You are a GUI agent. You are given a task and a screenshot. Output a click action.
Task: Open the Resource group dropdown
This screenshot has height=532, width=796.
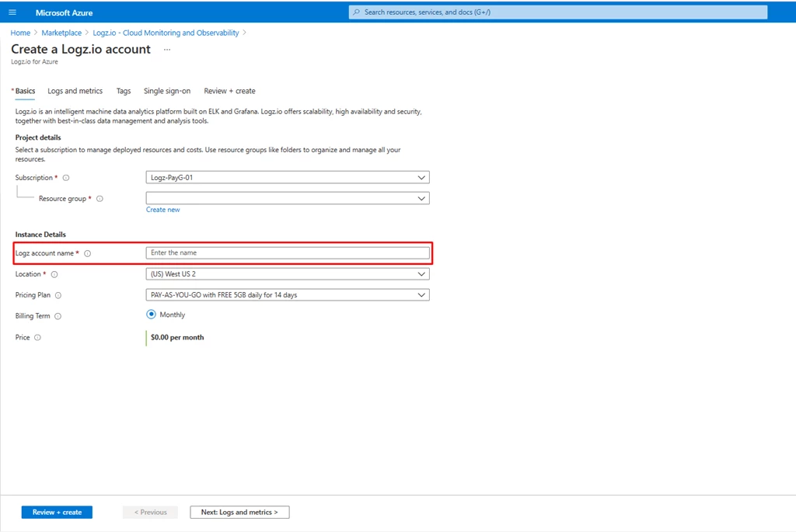click(288, 198)
